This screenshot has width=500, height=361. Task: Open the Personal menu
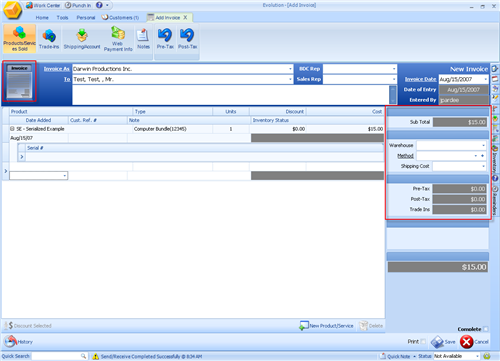[86, 17]
